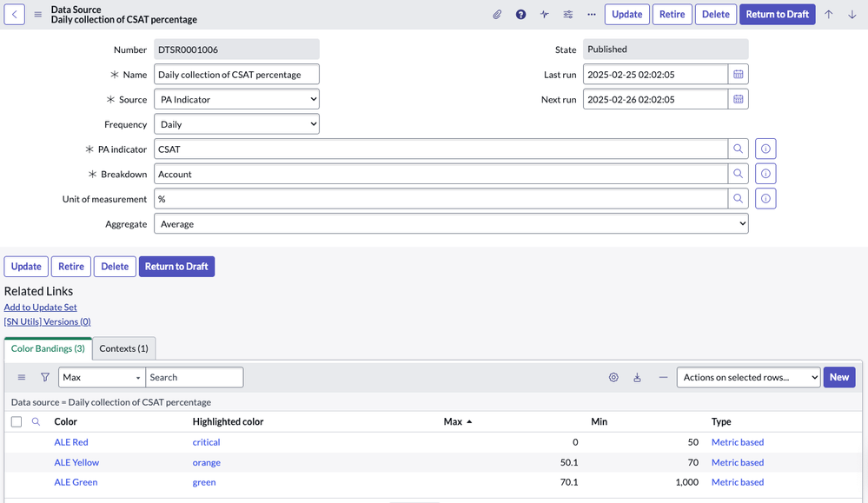
Task: Open the Source dropdown
Action: 236,99
